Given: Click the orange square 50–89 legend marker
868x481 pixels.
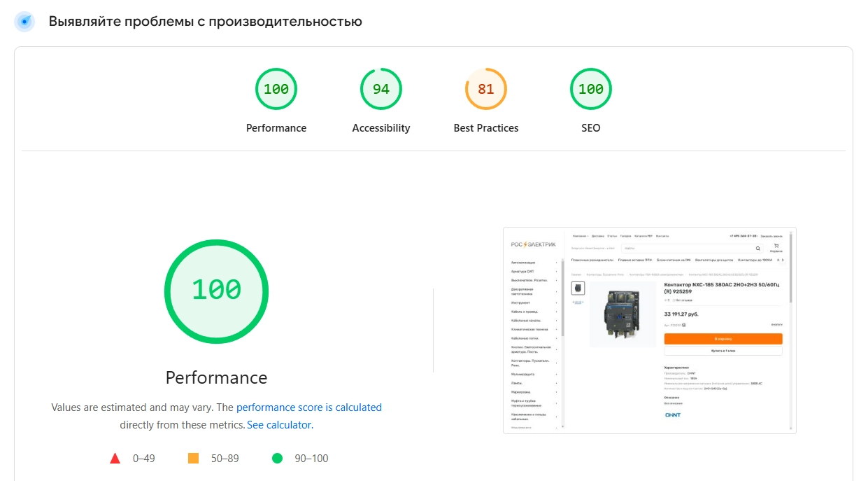Looking at the screenshot, I should (x=194, y=459).
